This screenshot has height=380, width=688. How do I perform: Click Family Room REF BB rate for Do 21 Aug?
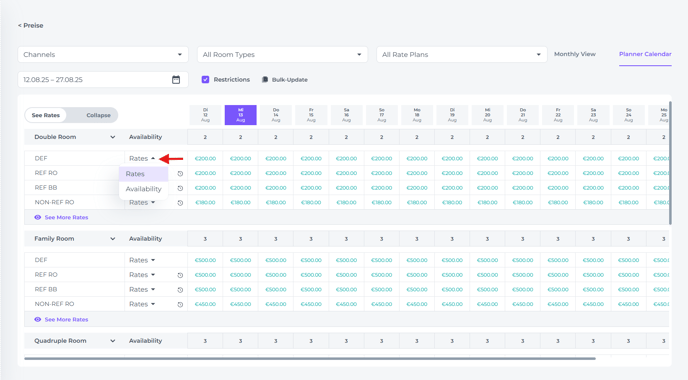point(523,290)
